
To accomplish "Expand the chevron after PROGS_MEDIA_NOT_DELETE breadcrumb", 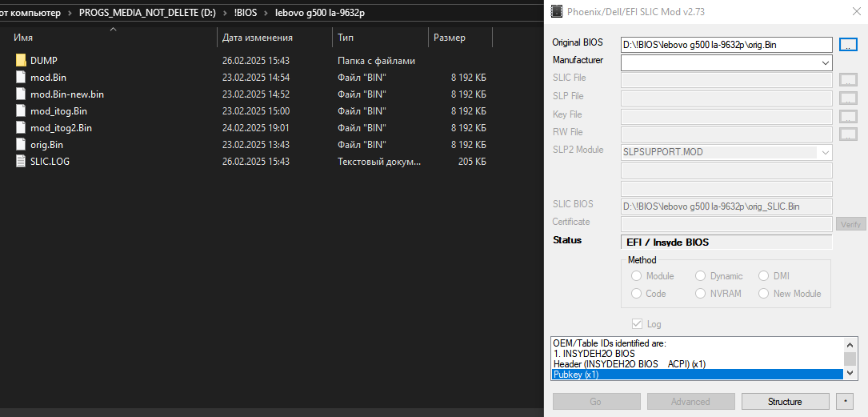I will (226, 13).
